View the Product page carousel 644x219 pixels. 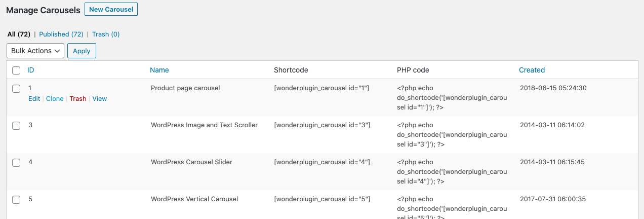point(100,99)
